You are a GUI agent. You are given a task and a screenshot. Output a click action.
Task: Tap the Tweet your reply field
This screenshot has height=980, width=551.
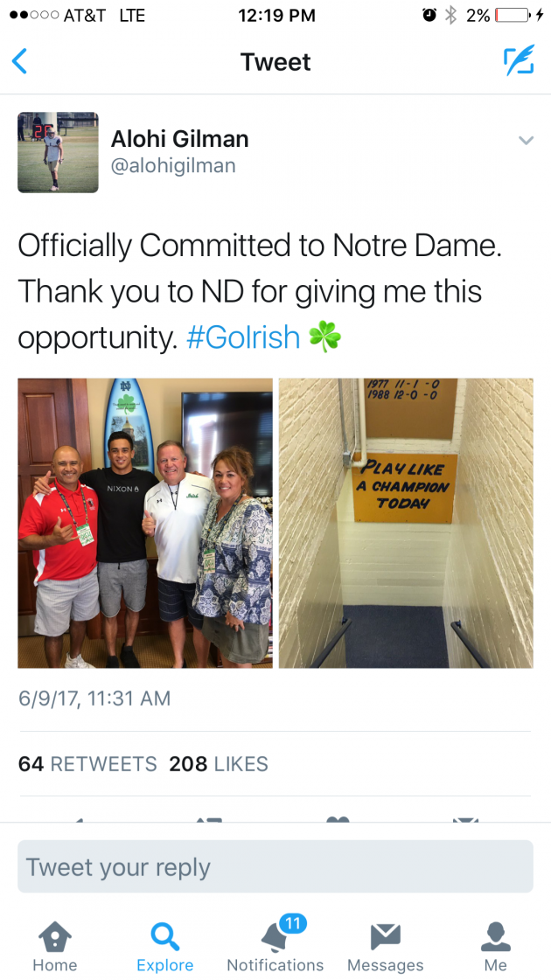coord(275,867)
